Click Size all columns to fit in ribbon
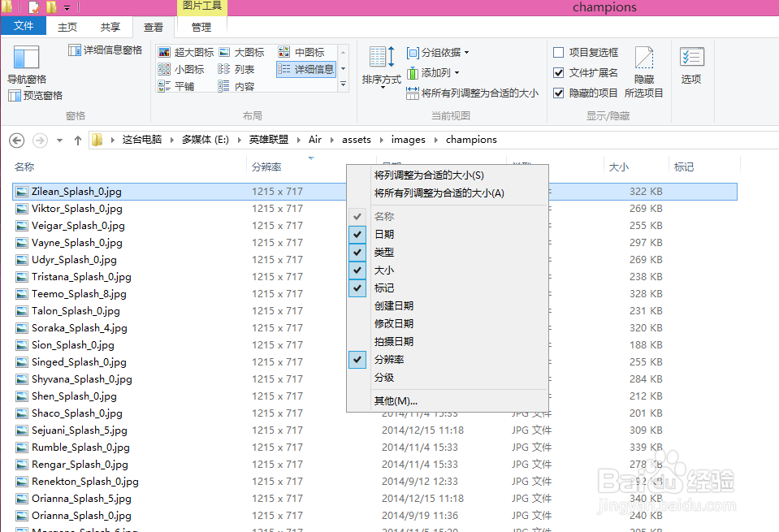The image size is (779, 532). (x=473, y=93)
